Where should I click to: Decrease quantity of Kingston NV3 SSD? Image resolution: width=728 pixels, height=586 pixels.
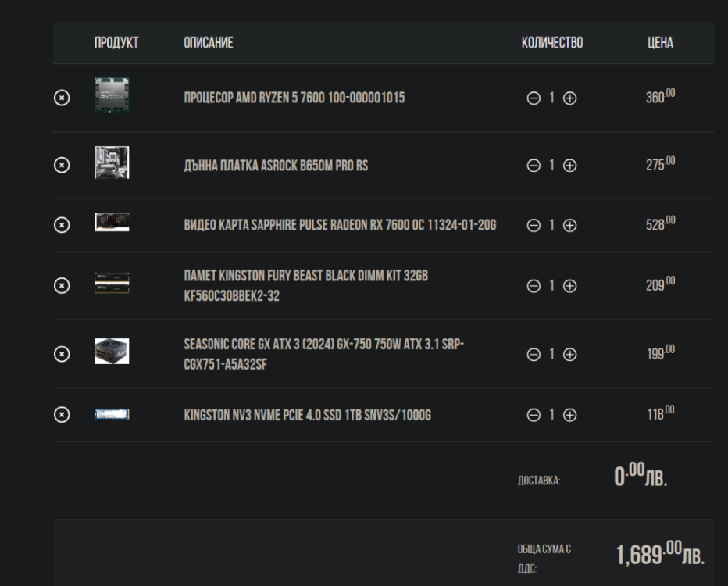point(534,415)
